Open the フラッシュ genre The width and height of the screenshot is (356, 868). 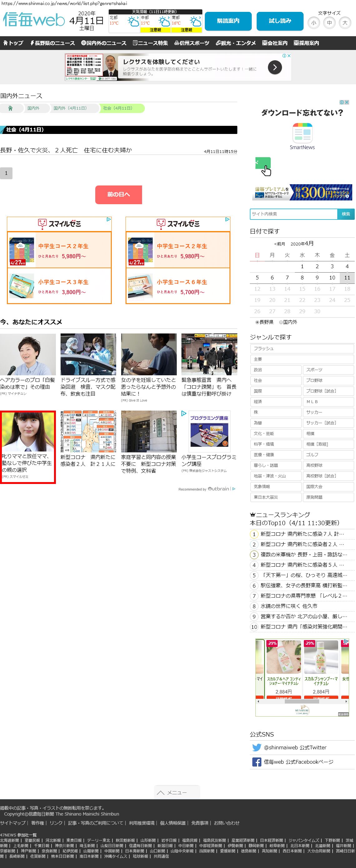pos(302,348)
